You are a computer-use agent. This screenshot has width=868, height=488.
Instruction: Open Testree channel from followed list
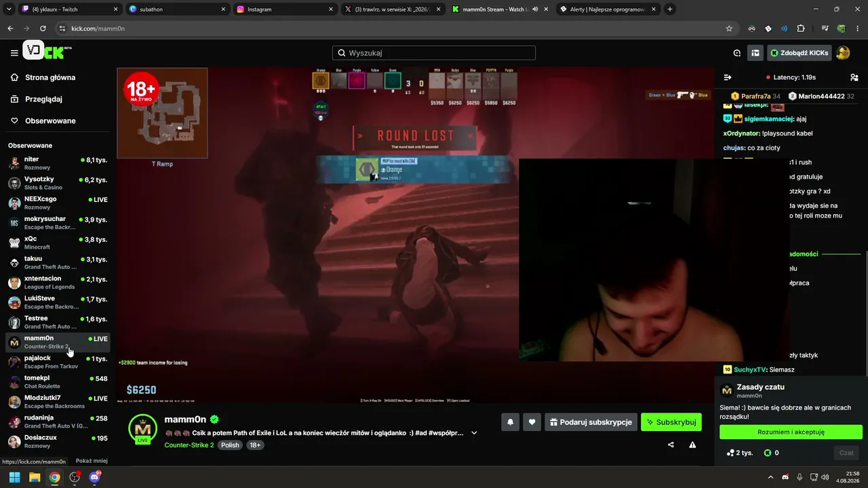(58, 322)
